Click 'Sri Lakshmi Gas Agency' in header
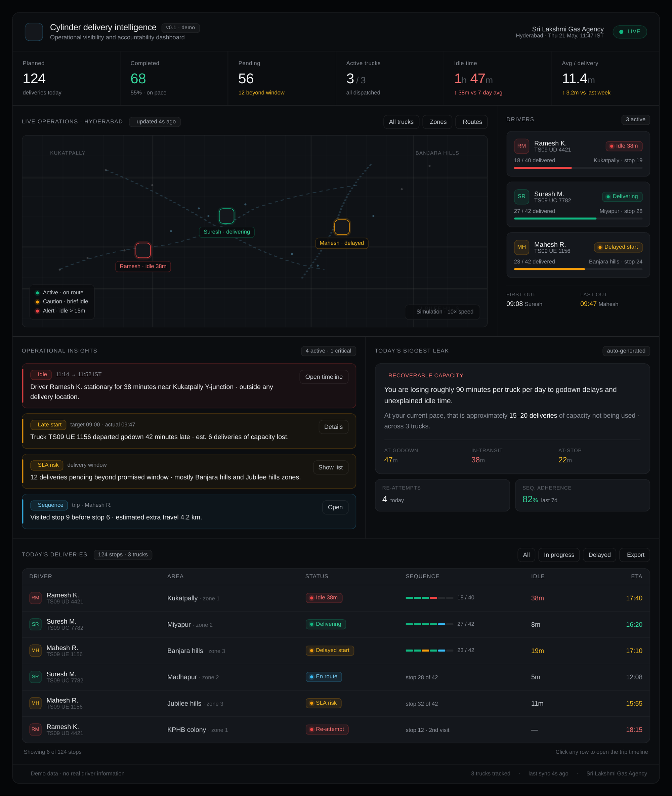Image resolution: width=672 pixels, height=796 pixels. (568, 29)
